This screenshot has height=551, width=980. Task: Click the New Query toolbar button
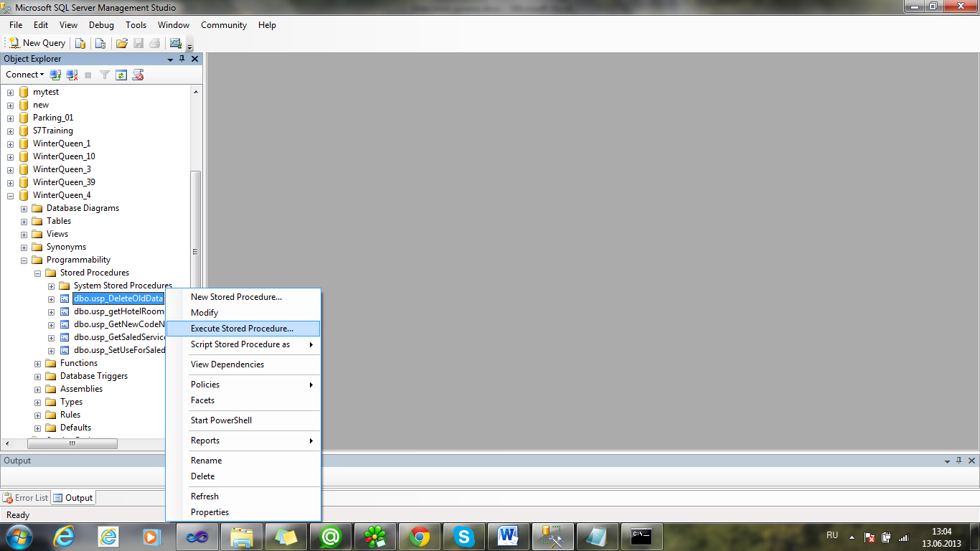tap(37, 43)
